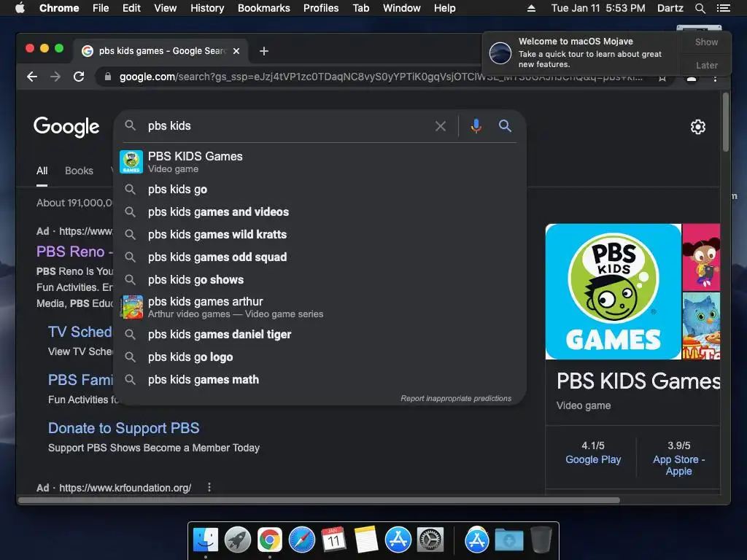Open the Chrome menu in the menu bar

59,8
